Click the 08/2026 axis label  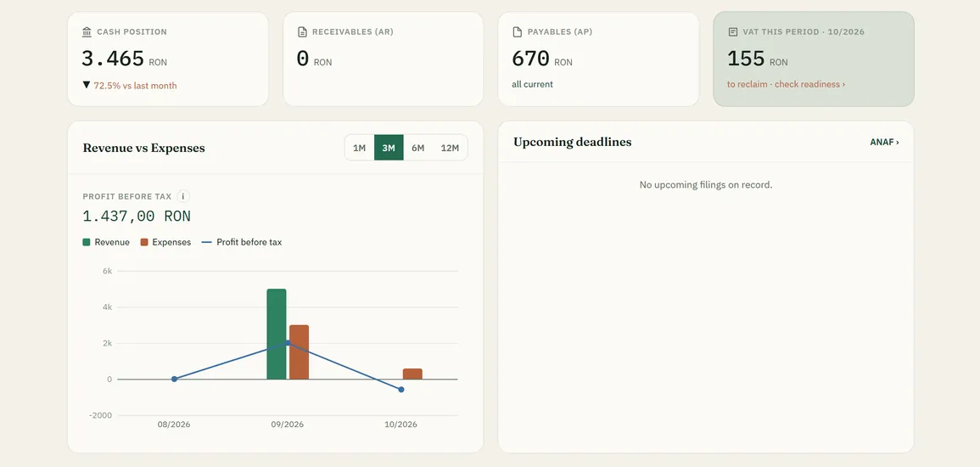[x=174, y=425]
